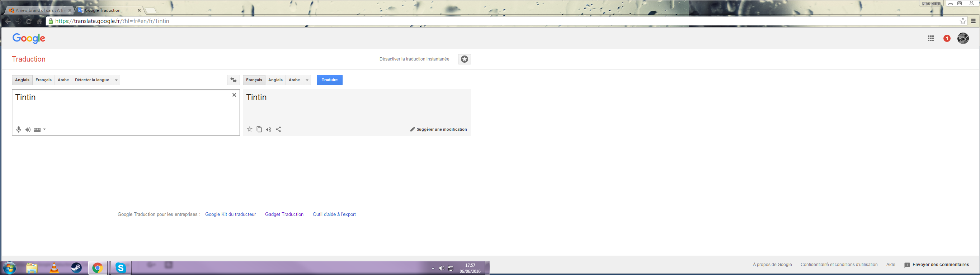Open Steam from the taskbar

[76, 268]
